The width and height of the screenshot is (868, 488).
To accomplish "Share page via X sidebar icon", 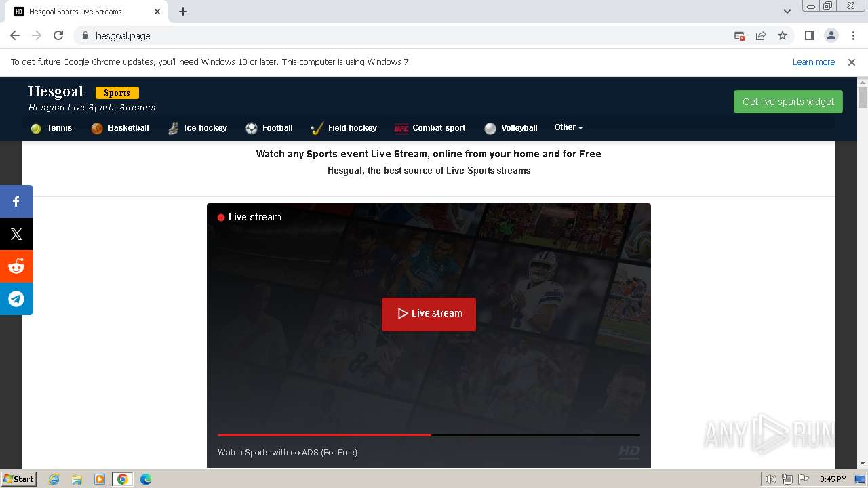I will (x=16, y=234).
